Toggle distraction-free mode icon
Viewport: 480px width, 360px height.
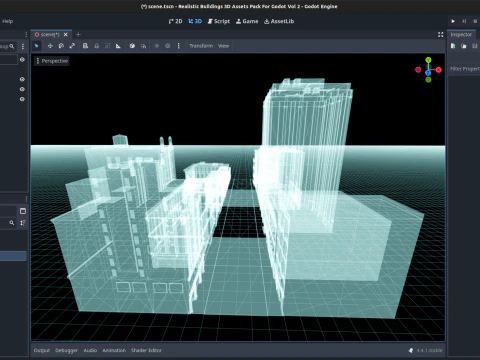tap(440, 35)
